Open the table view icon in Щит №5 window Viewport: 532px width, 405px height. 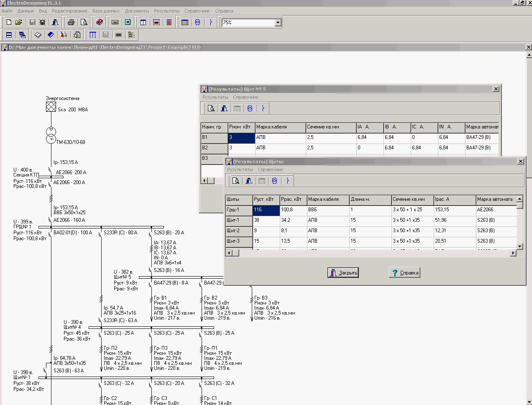(236, 108)
